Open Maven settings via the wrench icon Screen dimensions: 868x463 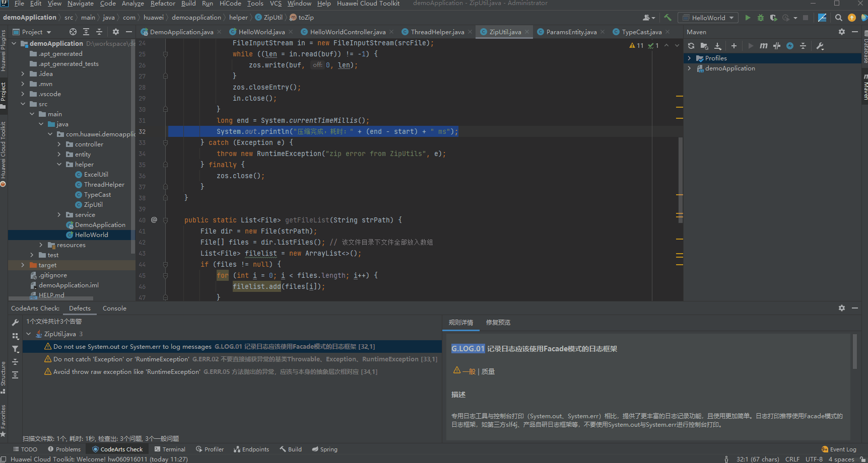[x=820, y=46]
